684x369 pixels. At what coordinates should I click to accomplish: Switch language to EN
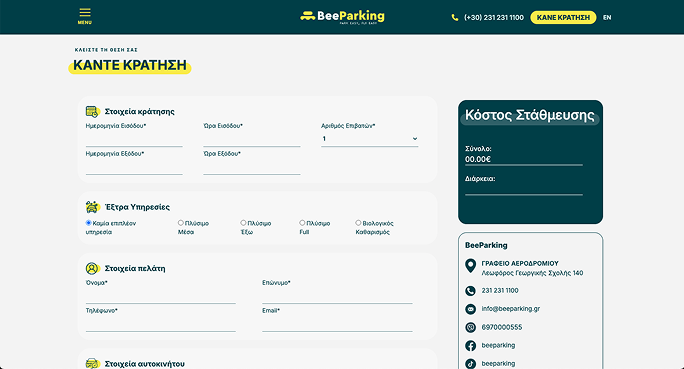607,17
